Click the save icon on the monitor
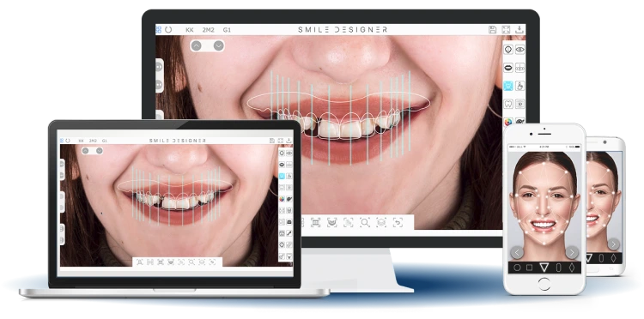This screenshot has width=644, height=319. point(493,29)
